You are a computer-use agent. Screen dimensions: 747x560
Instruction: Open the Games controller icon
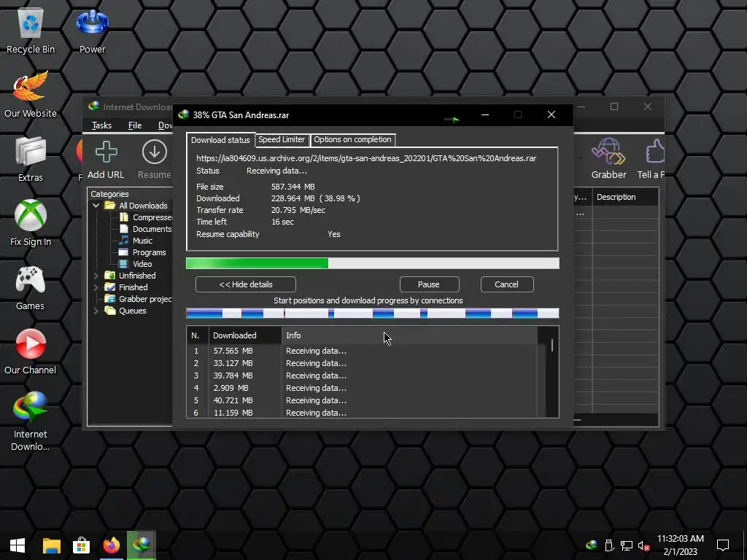(x=31, y=287)
